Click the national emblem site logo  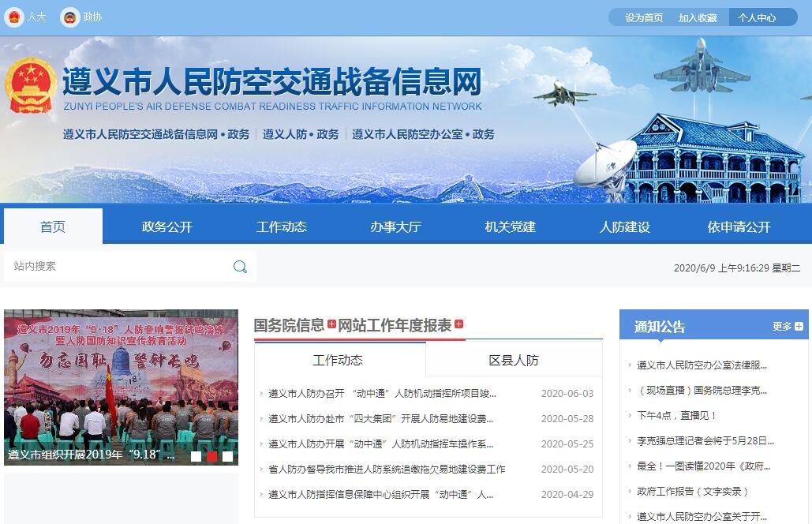pyautogui.click(x=32, y=86)
